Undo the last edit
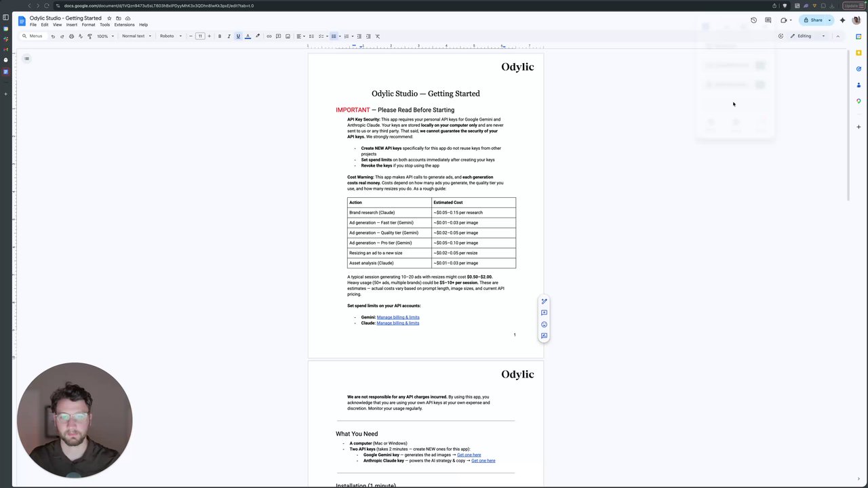 (53, 36)
